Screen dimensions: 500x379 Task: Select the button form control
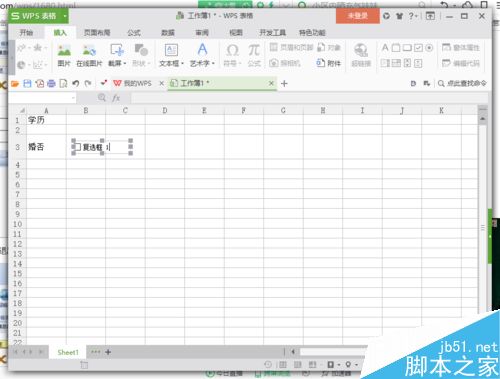click(x=407, y=48)
